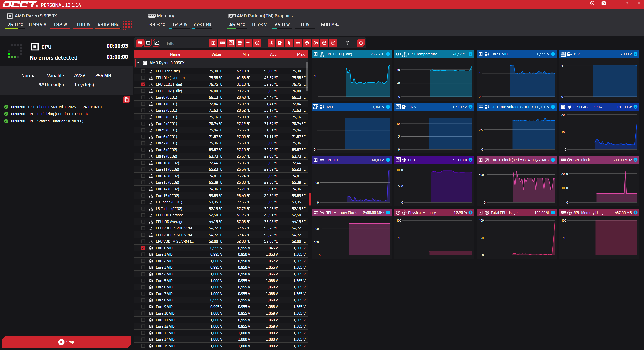Click the power plug sensor filter icon
The width and height of the screenshot is (644, 350).
(x=289, y=43)
